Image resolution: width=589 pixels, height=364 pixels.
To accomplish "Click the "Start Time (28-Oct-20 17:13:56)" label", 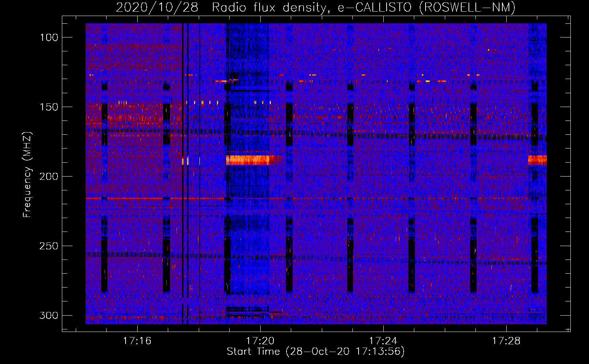I will point(316,352).
